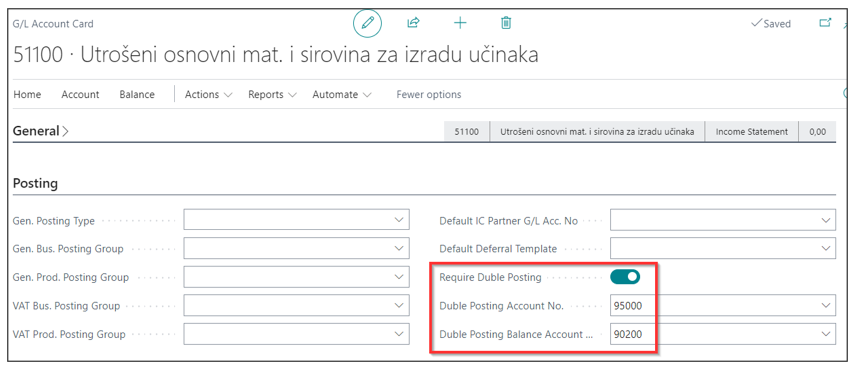Click the G/L Account Card caption

click(53, 24)
